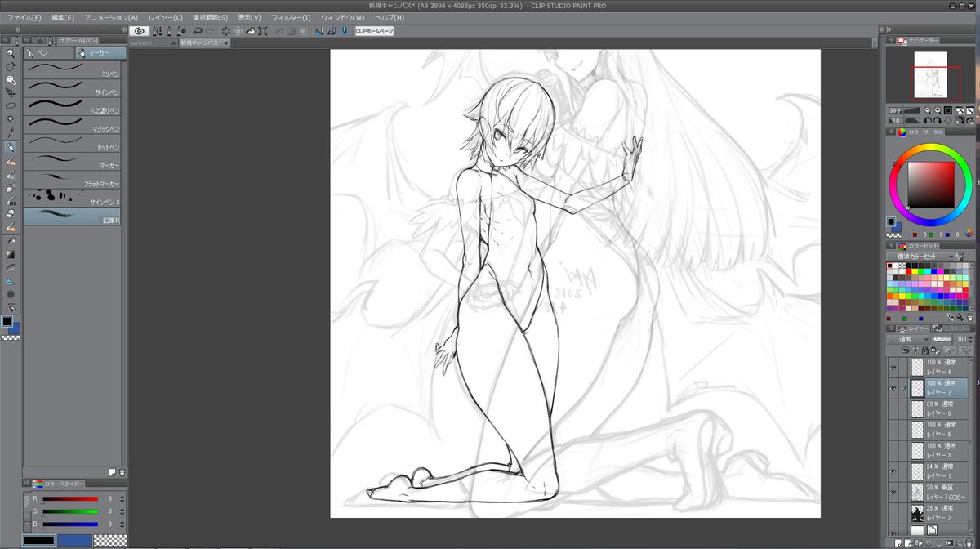Open 標準カラーセット dropdown
Screen dimensions: 980x549
coord(920,257)
